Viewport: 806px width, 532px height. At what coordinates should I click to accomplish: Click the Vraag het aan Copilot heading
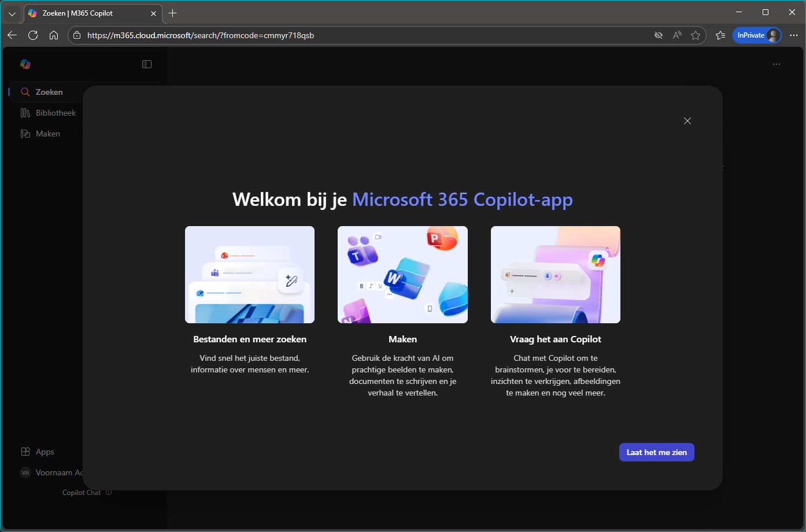tap(556, 339)
